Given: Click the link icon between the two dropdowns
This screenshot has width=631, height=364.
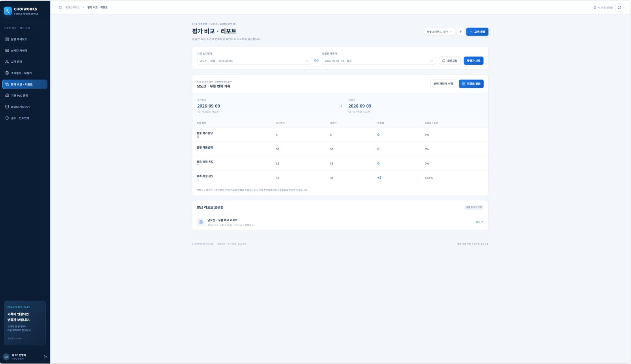Looking at the screenshot, I should [316, 61].
